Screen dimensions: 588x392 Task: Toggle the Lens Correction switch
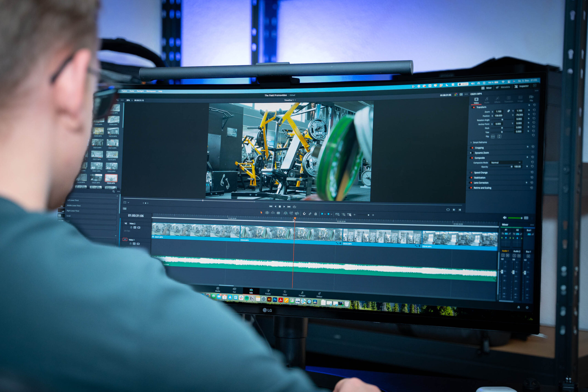click(x=470, y=183)
